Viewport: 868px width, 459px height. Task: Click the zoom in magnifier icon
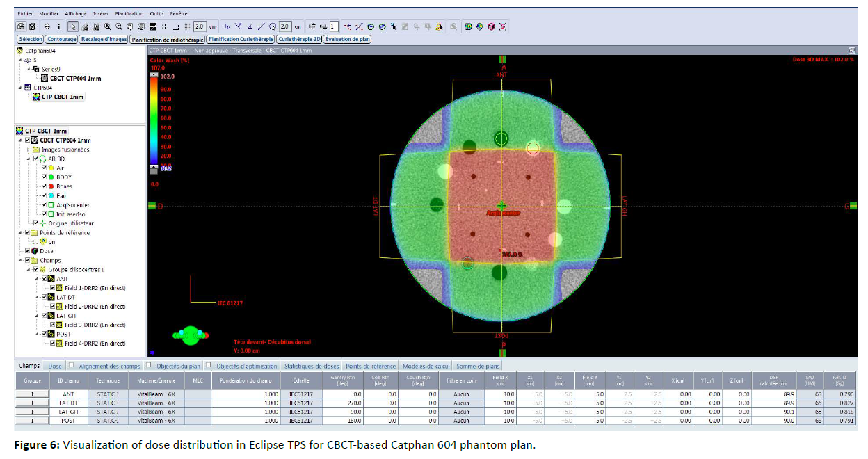[x=108, y=26]
